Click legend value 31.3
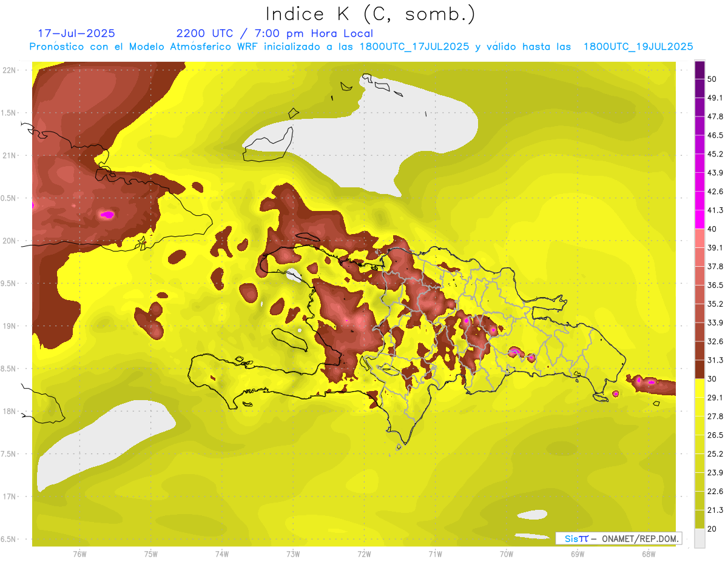Viewport: 728px width, 562px height. pos(715,360)
